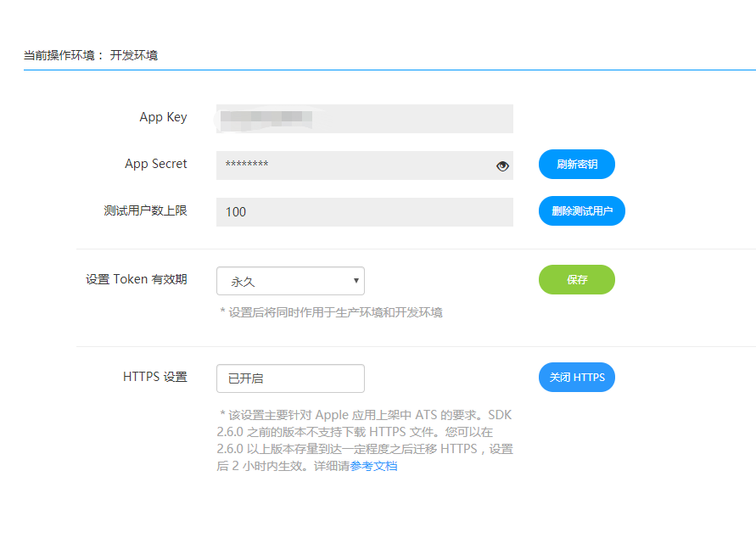Click the HTTPS 设置 box showing 已开启
The width and height of the screenshot is (756, 538).
[x=290, y=378]
